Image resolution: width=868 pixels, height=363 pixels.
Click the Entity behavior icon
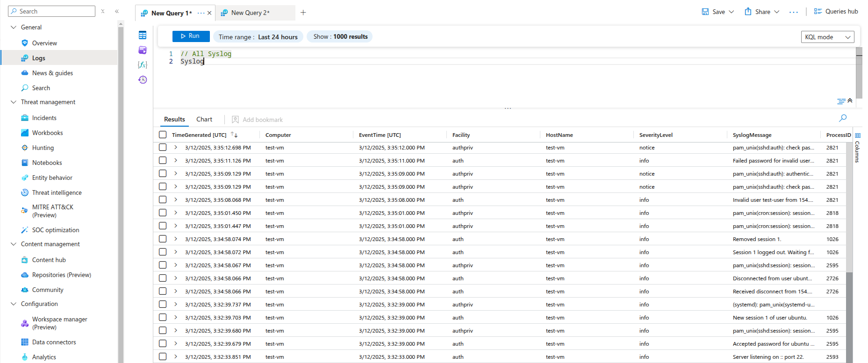(25, 178)
